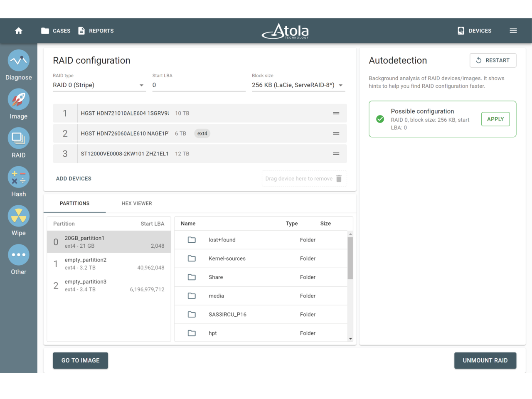Open the hamburger menu
532x399 pixels.
pyautogui.click(x=513, y=31)
